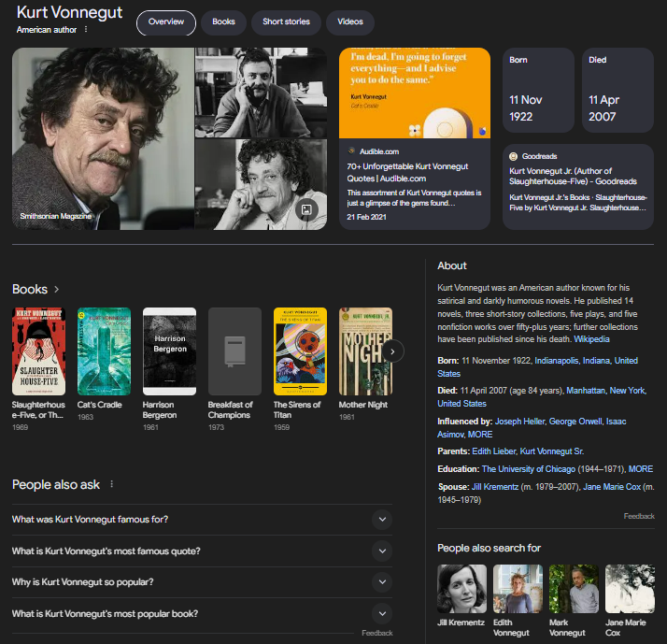Click the image gallery icon on the photos

pos(306,209)
